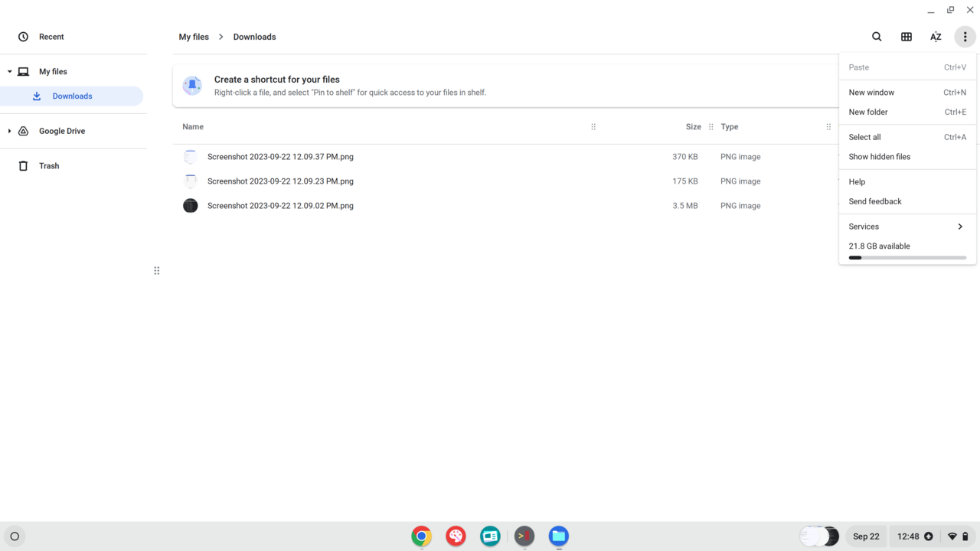Expand the Google Drive tree
The image size is (980, 551).
(10, 131)
